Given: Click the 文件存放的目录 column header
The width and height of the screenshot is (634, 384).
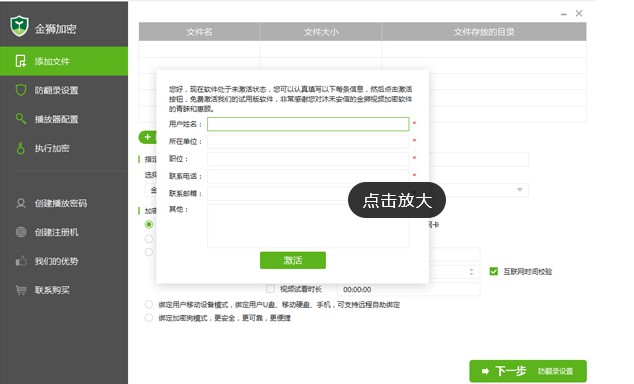Looking at the screenshot, I should click(484, 32).
